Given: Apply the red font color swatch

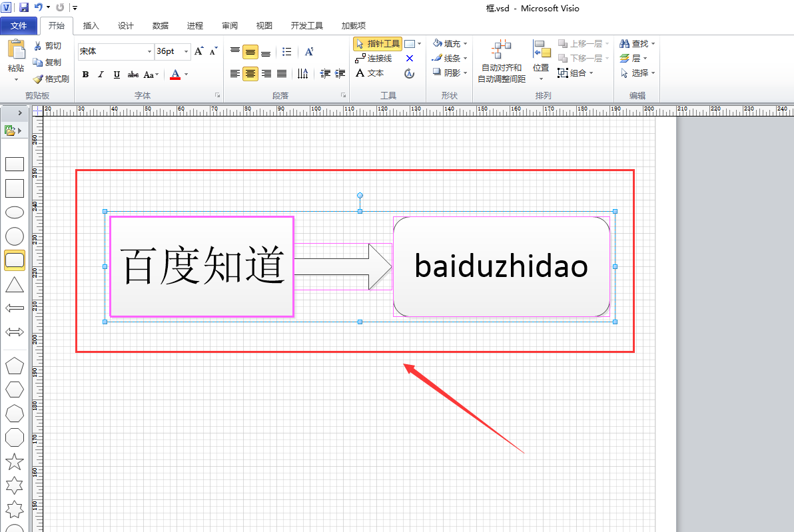Looking at the screenshot, I should point(175,75).
